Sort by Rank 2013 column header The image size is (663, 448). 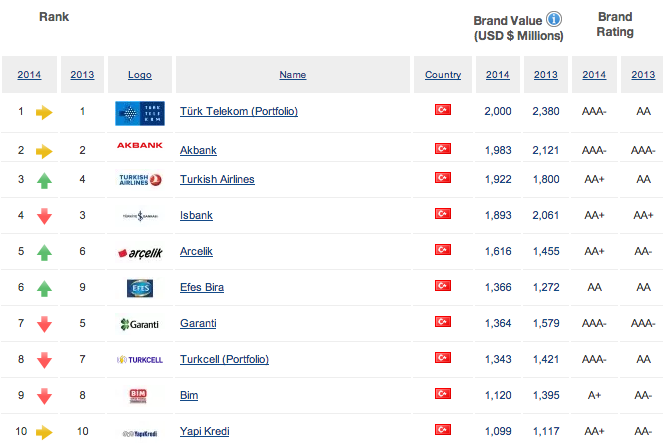(x=82, y=75)
